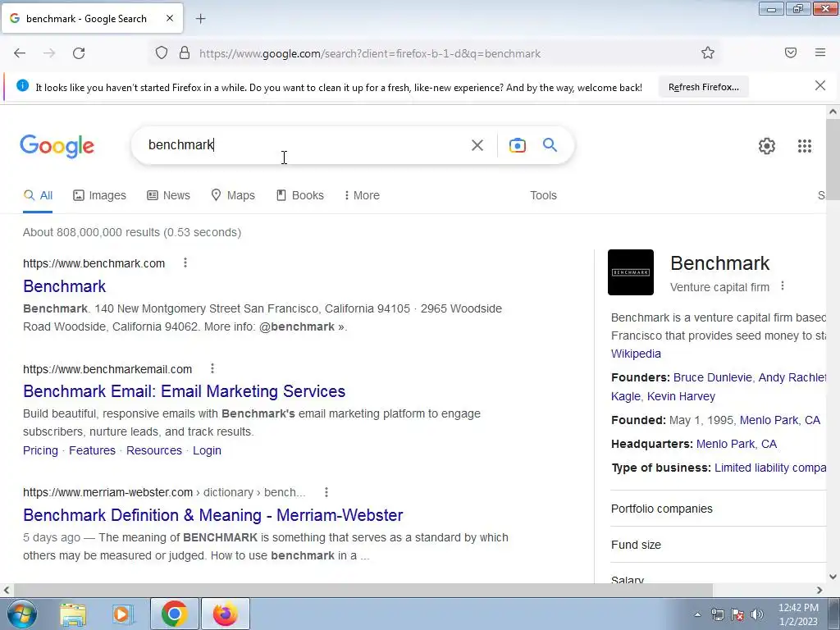Open Google quick settings gear
Viewport: 840px width, 630px height.
click(767, 146)
